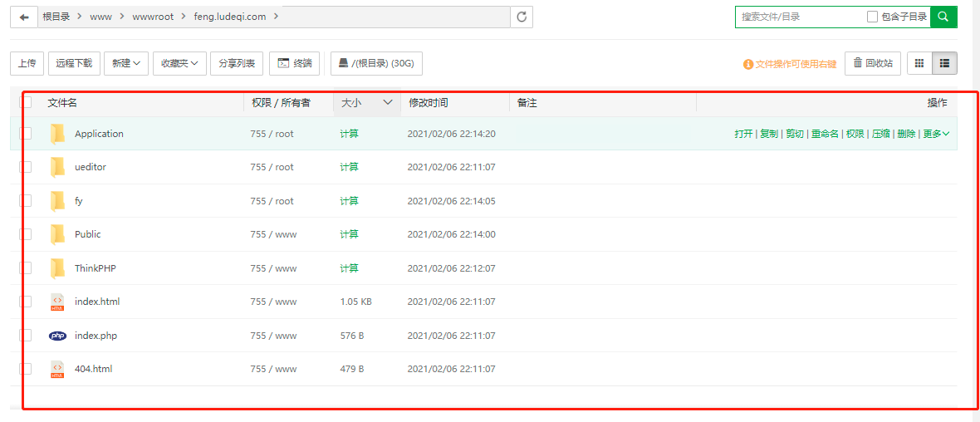Expand the More (更多) actions menu

point(936,134)
